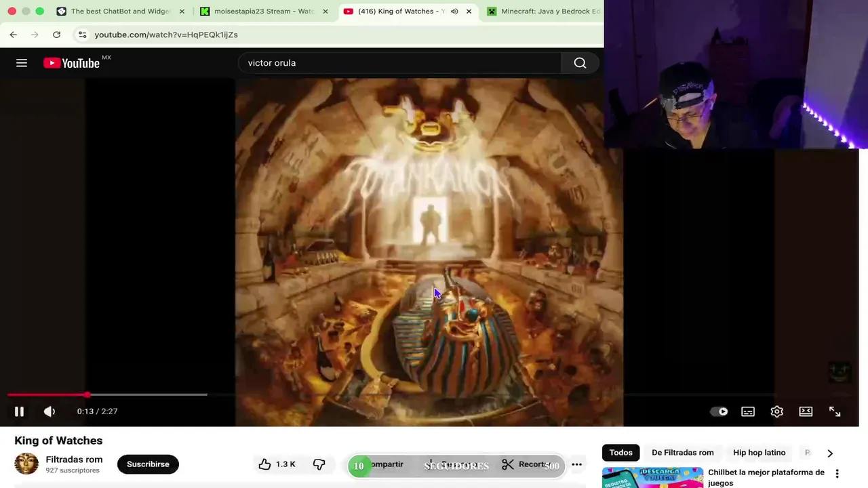Close the King of Watches tab

(x=469, y=12)
